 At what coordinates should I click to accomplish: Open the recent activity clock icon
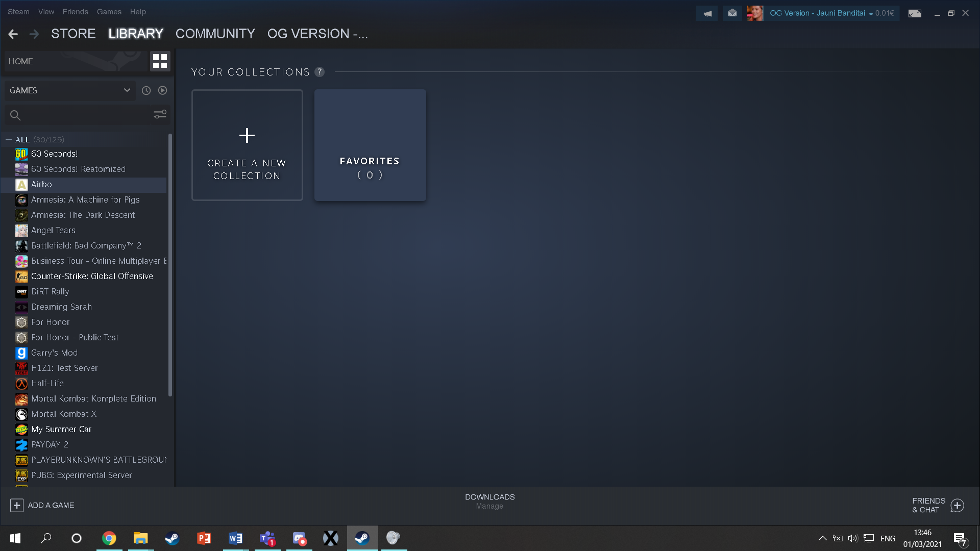point(146,90)
